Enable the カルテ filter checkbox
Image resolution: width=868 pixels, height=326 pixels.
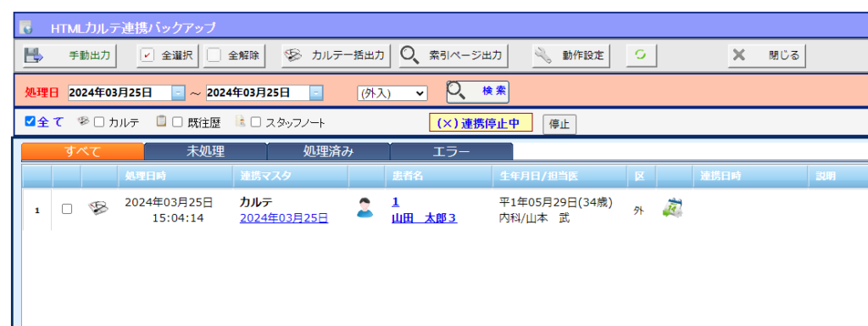pos(99,122)
